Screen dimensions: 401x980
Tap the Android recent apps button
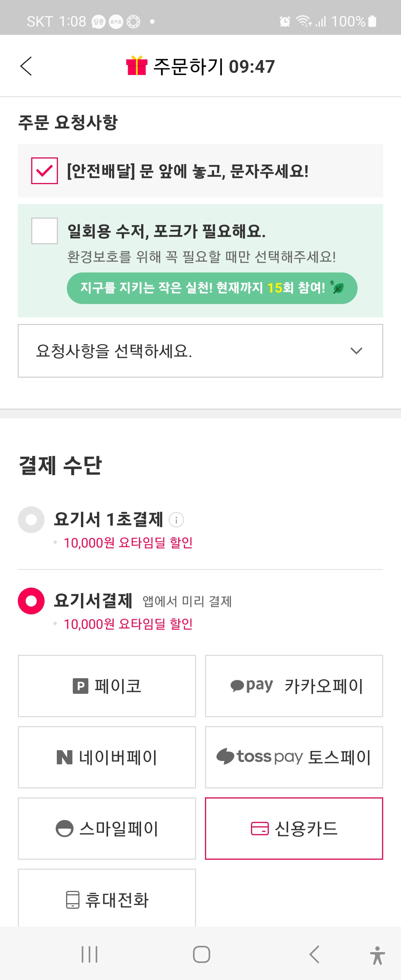pyautogui.click(x=89, y=954)
